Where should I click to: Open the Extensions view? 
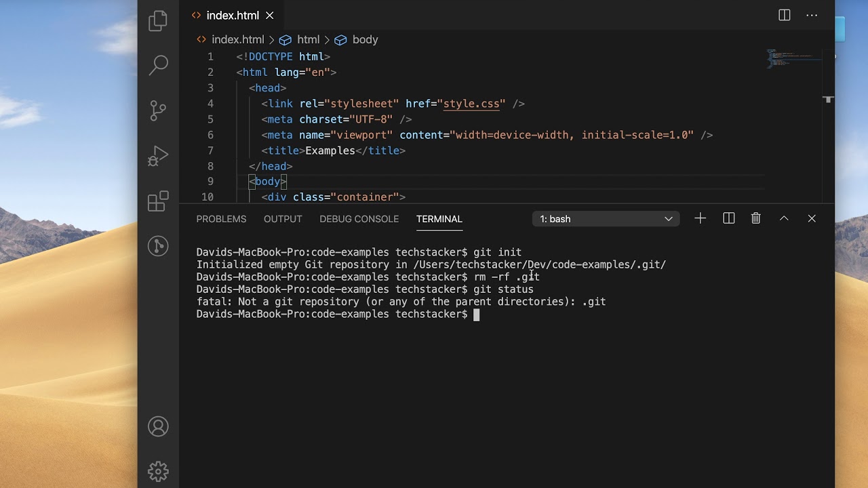158,201
